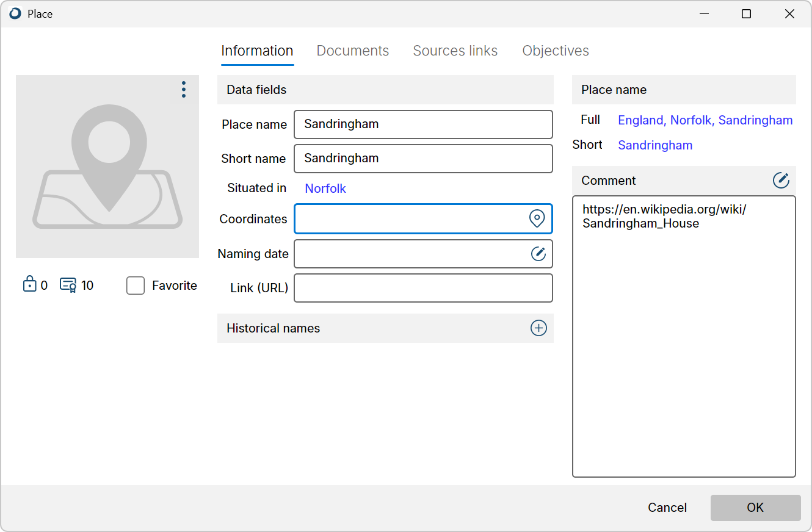Click inside the Comment text area
The width and height of the screenshot is (812, 532).
(x=684, y=336)
